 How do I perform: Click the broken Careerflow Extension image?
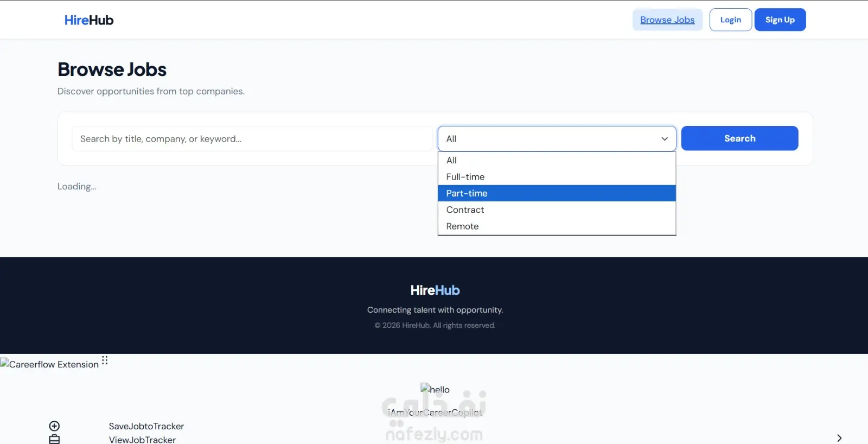tap(49, 364)
